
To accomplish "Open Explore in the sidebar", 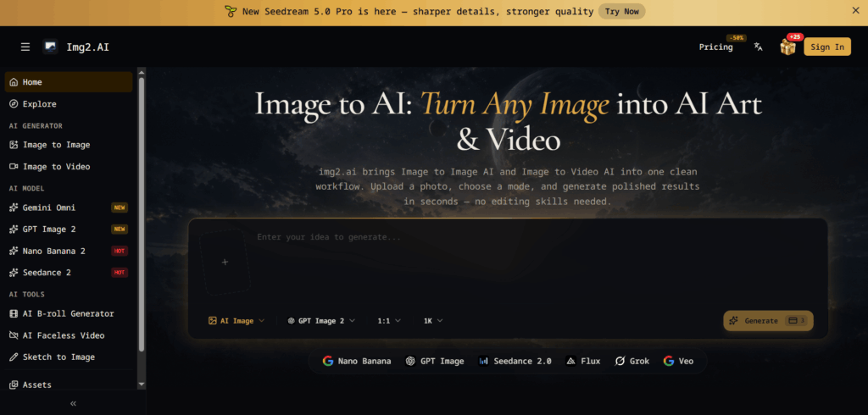I will (x=69, y=104).
